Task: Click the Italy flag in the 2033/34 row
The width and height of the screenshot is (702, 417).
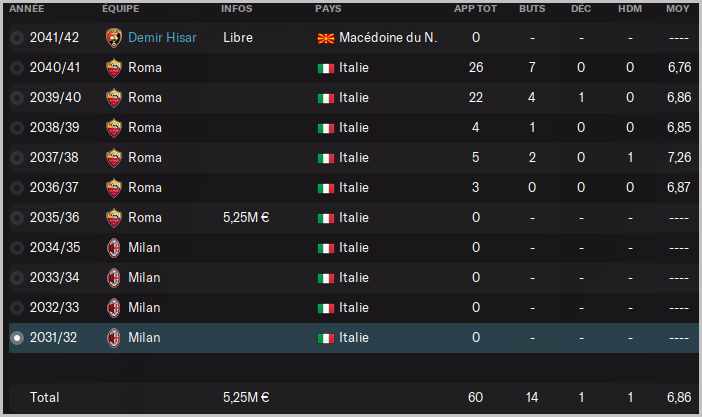Action: click(325, 278)
